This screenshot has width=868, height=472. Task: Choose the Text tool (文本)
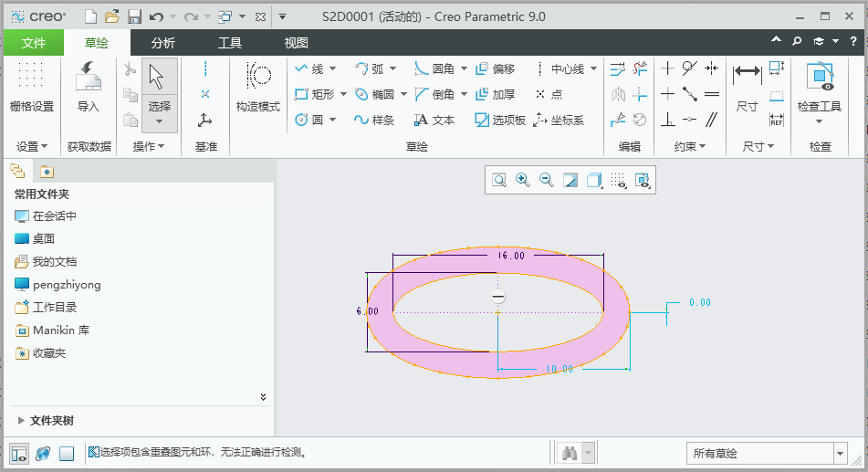(434, 120)
